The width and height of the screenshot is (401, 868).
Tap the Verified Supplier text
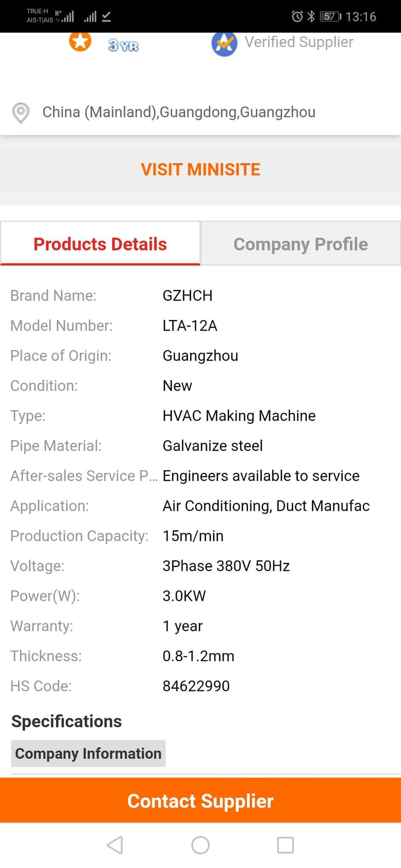pyautogui.click(x=299, y=42)
